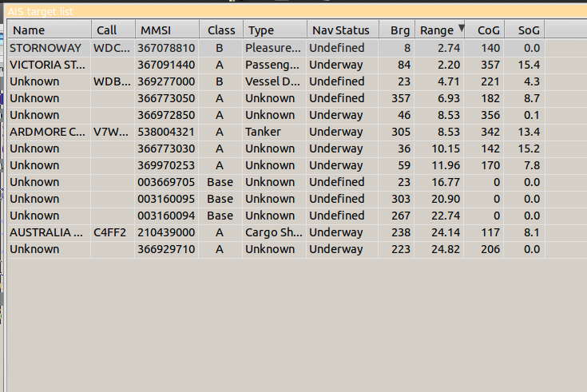Sort by the Range column sort arrow

coord(461,30)
